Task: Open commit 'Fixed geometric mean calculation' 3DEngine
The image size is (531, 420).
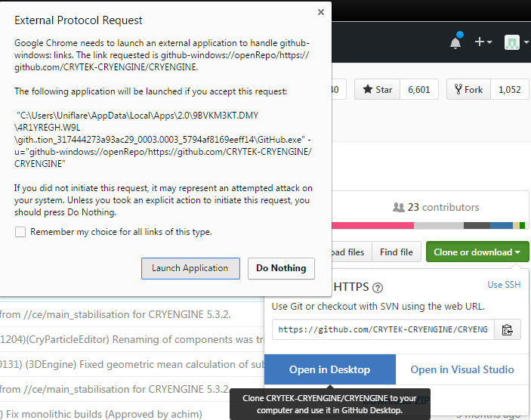Action: point(131,364)
